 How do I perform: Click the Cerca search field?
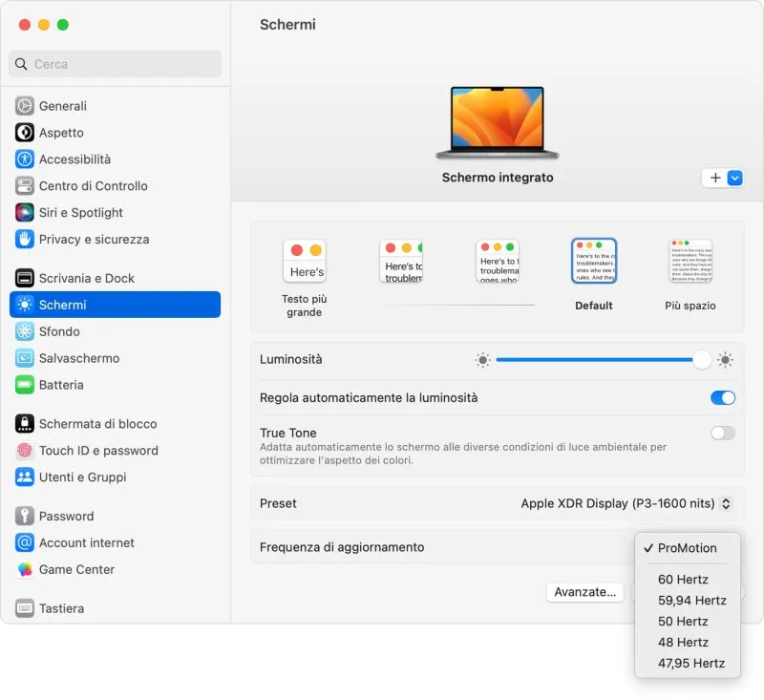click(x=115, y=63)
